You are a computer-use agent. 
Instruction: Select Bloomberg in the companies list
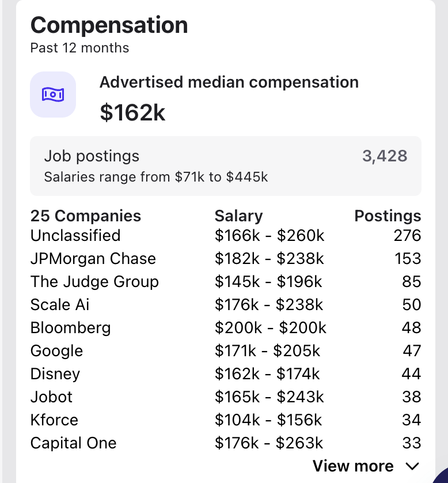tap(70, 328)
